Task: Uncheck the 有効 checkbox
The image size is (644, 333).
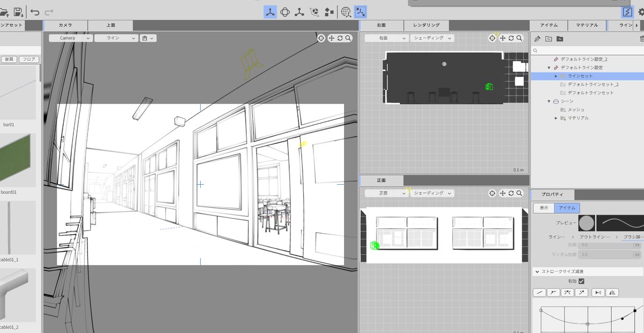Action: click(581, 281)
